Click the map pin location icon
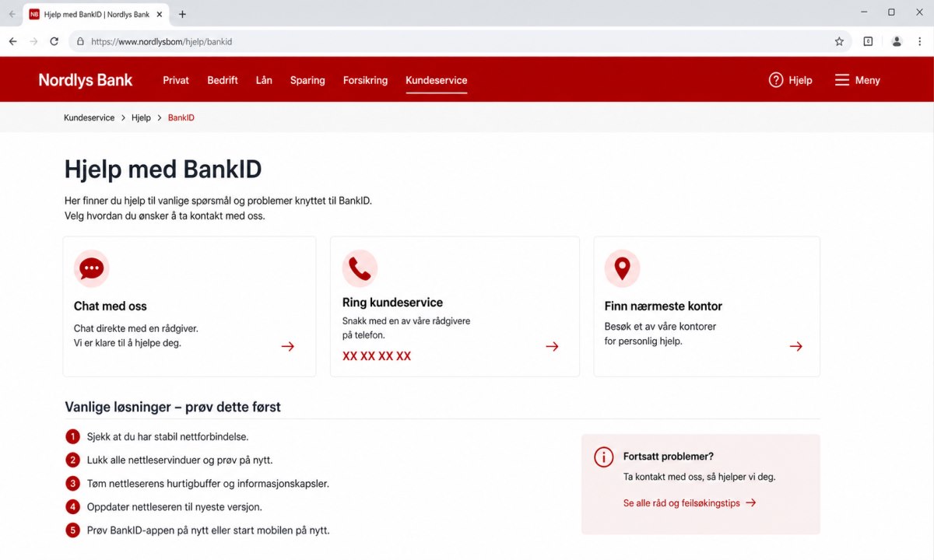Viewport: 934px width, 560px height. tap(622, 269)
